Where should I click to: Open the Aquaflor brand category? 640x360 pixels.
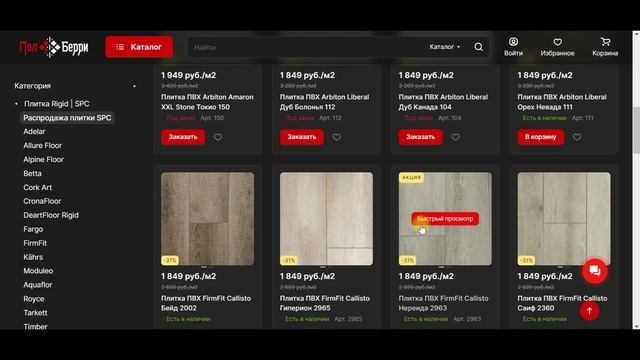(x=38, y=284)
